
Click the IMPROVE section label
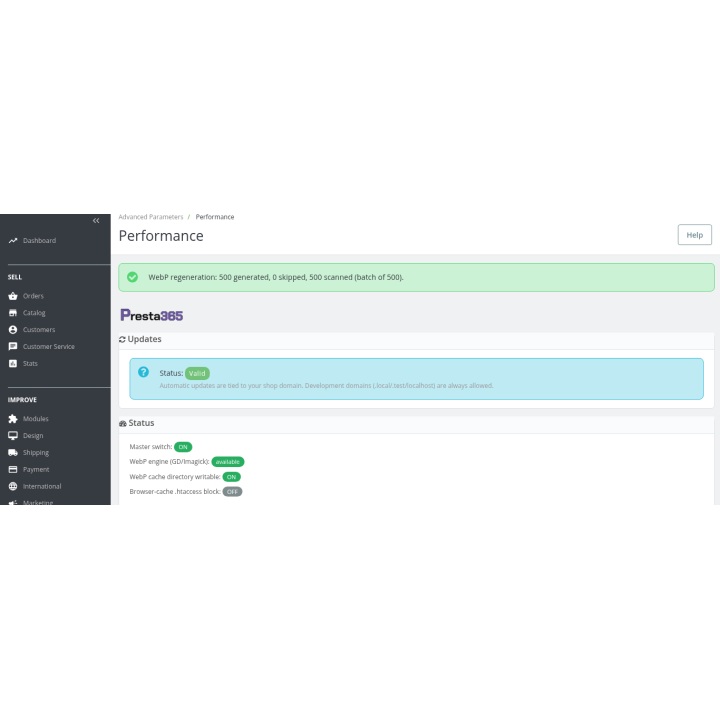pyautogui.click(x=22, y=400)
